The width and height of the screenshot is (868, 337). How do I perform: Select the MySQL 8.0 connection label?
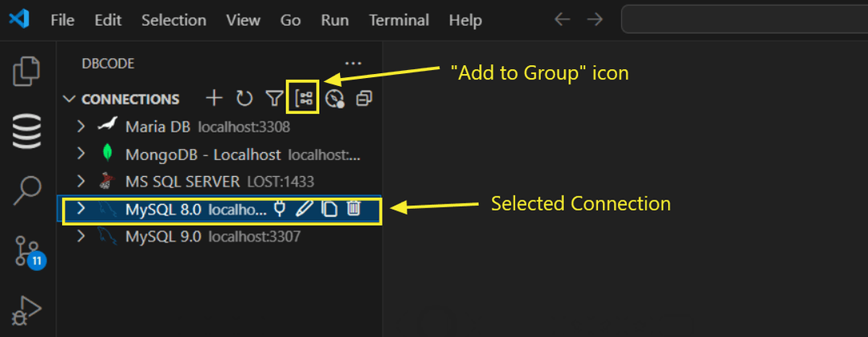coord(163,209)
